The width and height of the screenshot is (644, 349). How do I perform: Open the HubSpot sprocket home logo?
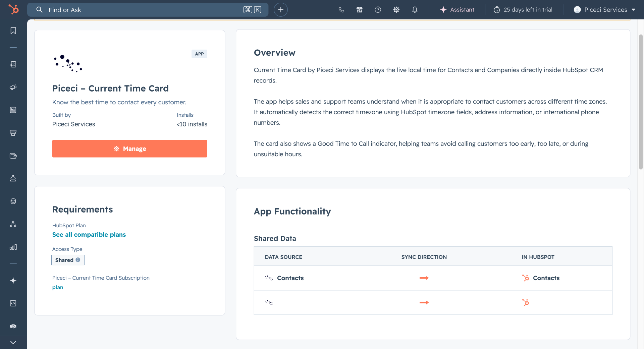(13, 9)
